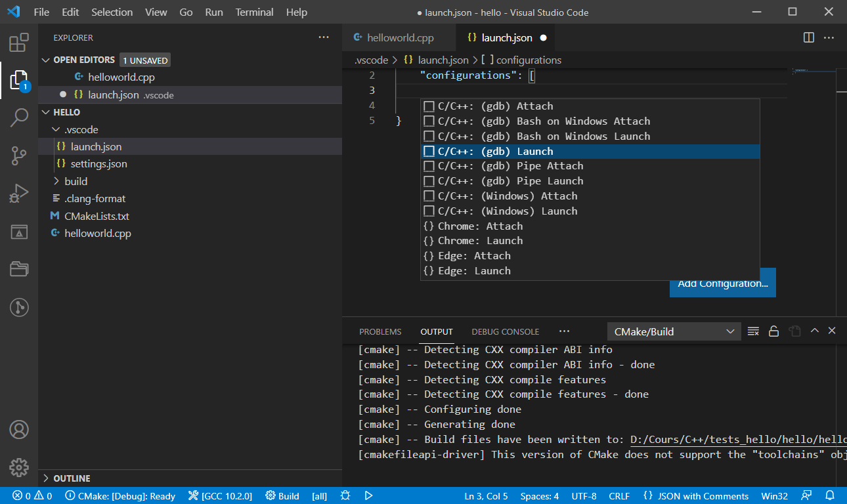Screen dimensions: 847x504
Task: Choose Edge: Attach suggestion
Action: (590, 255)
